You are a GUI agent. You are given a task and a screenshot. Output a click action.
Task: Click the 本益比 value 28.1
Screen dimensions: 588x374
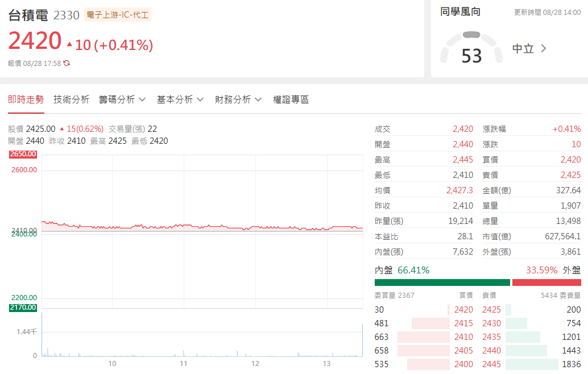(465, 236)
